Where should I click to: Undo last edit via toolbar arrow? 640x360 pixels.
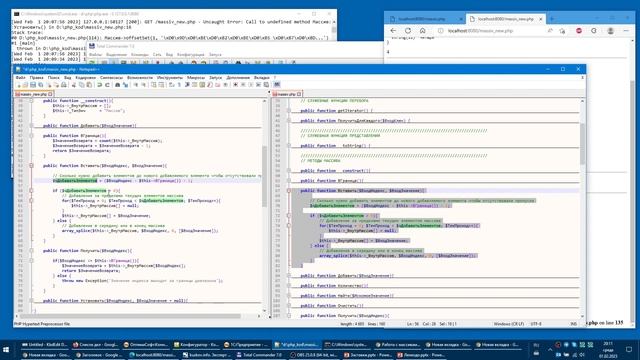pos(99,85)
